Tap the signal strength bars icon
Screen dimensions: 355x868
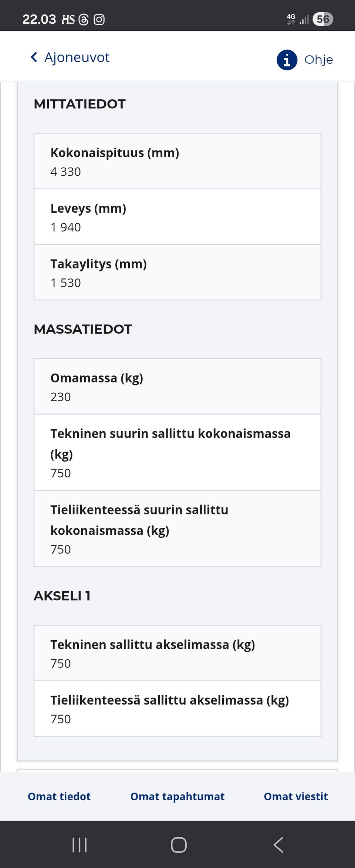pyautogui.click(x=304, y=19)
